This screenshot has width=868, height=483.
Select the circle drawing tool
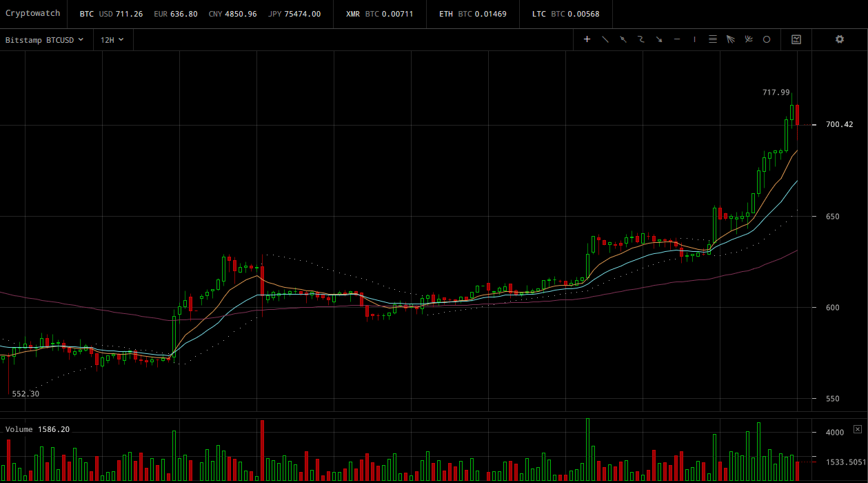pyautogui.click(x=766, y=39)
